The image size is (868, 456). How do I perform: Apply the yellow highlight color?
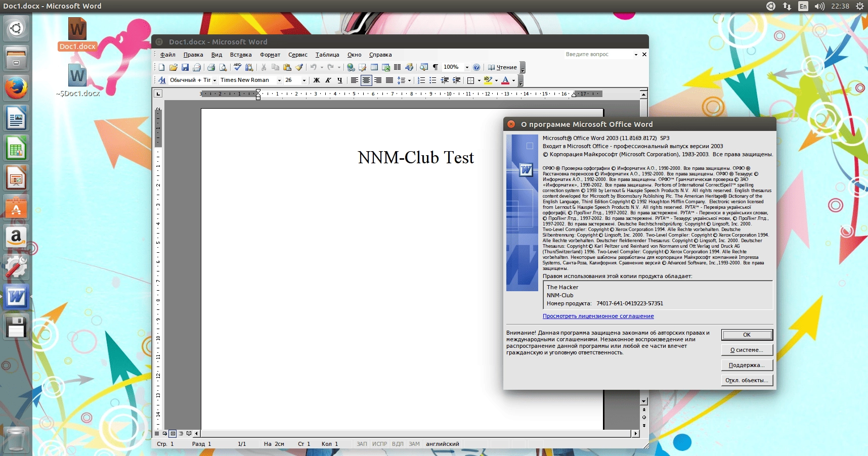tap(488, 80)
